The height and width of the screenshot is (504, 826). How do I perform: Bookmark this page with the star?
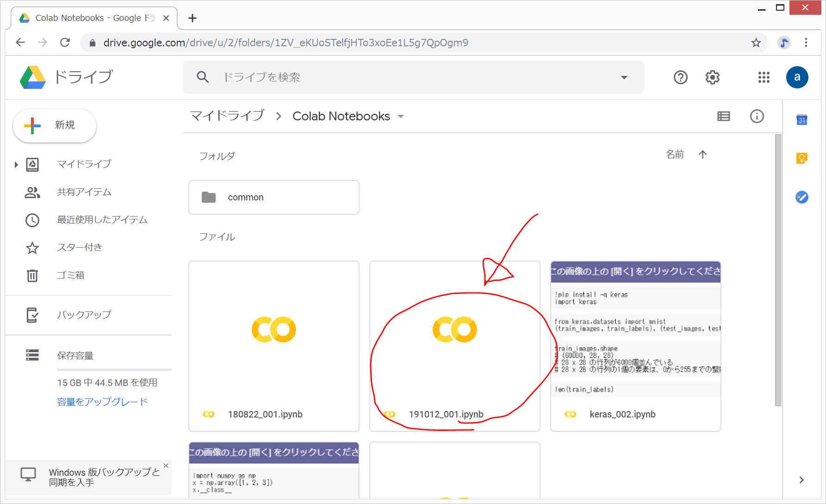756,43
